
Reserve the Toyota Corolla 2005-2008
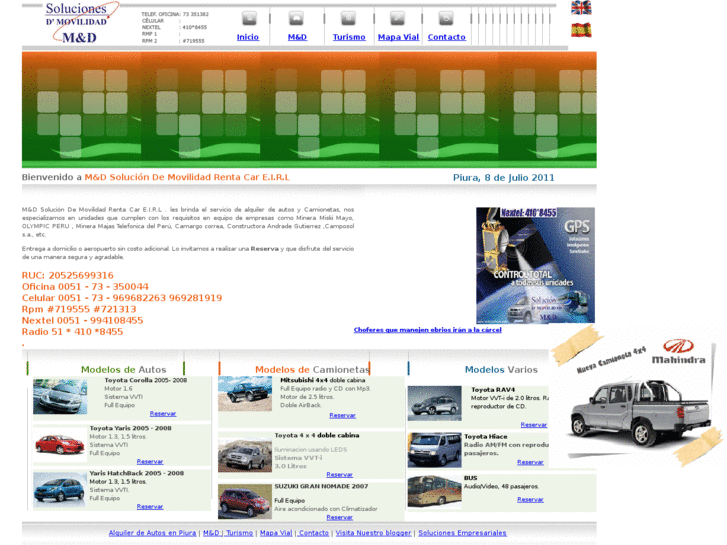pos(163,414)
